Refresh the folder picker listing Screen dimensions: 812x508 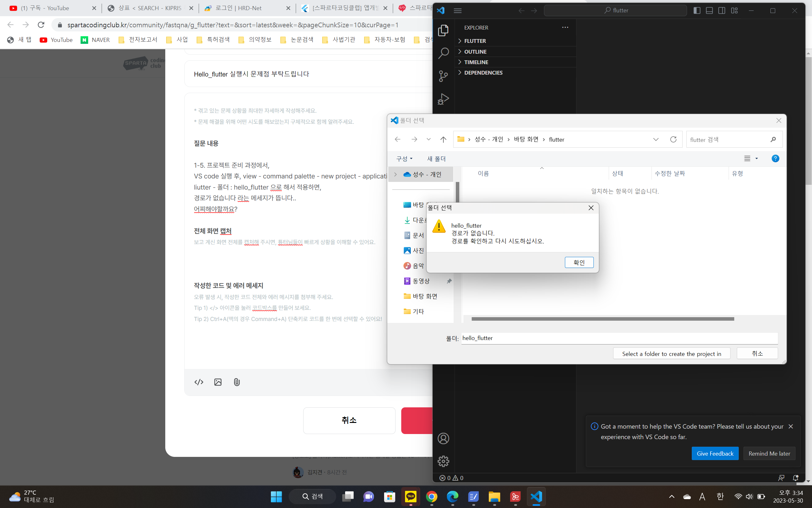click(x=673, y=139)
